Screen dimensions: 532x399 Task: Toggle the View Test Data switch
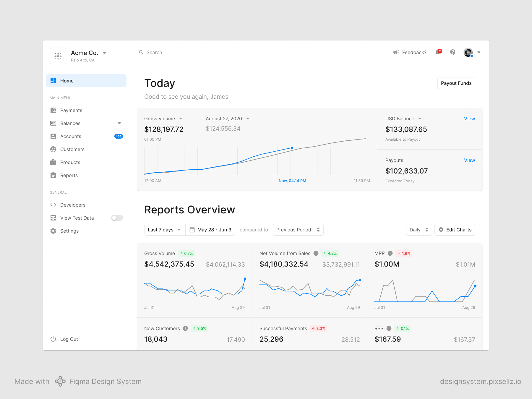117,218
